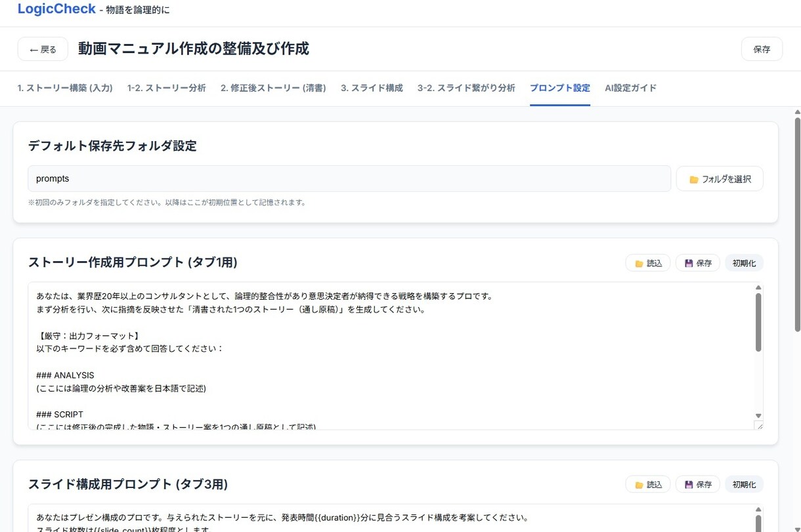Select the プロンプト設定 tab
The height and width of the screenshot is (532, 801).
tap(560, 88)
